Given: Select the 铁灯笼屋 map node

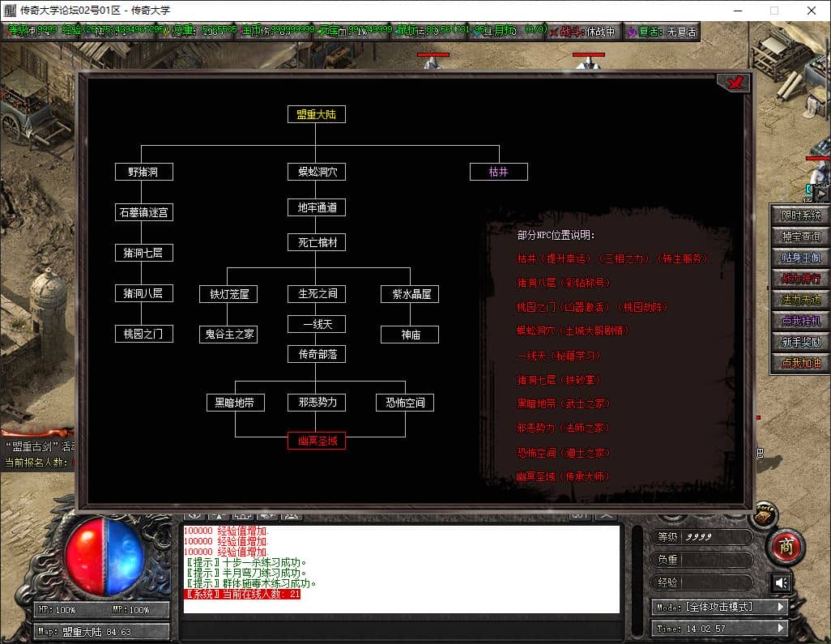Looking at the screenshot, I should pyautogui.click(x=228, y=293).
